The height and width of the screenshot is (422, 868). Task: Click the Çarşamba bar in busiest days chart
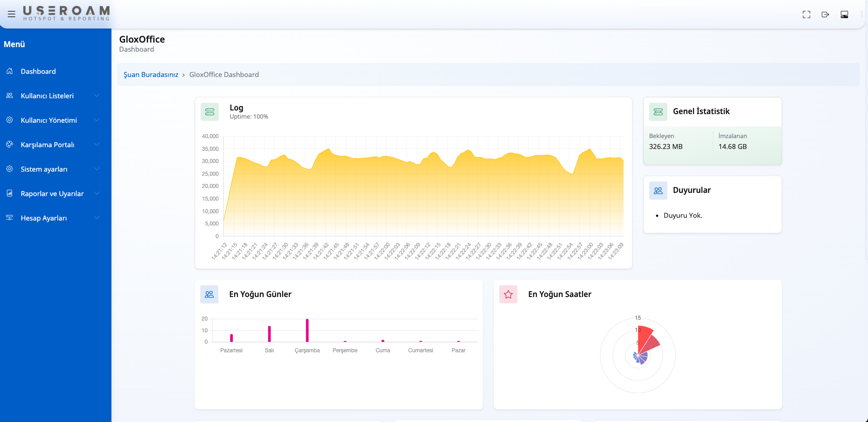tap(307, 331)
